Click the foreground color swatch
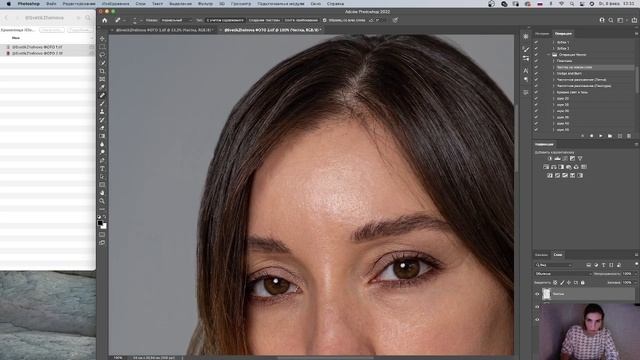Image resolution: width=640 pixels, height=360 pixels. [100, 223]
